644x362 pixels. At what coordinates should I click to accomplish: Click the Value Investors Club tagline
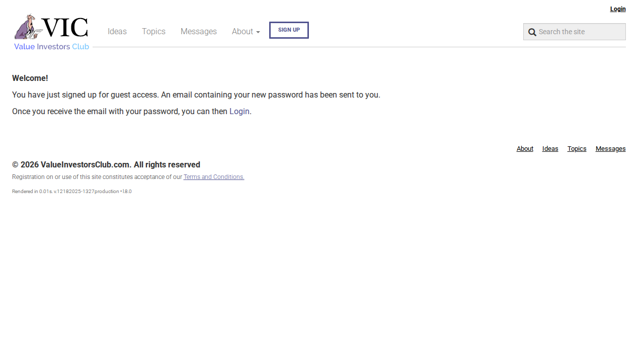(51, 47)
